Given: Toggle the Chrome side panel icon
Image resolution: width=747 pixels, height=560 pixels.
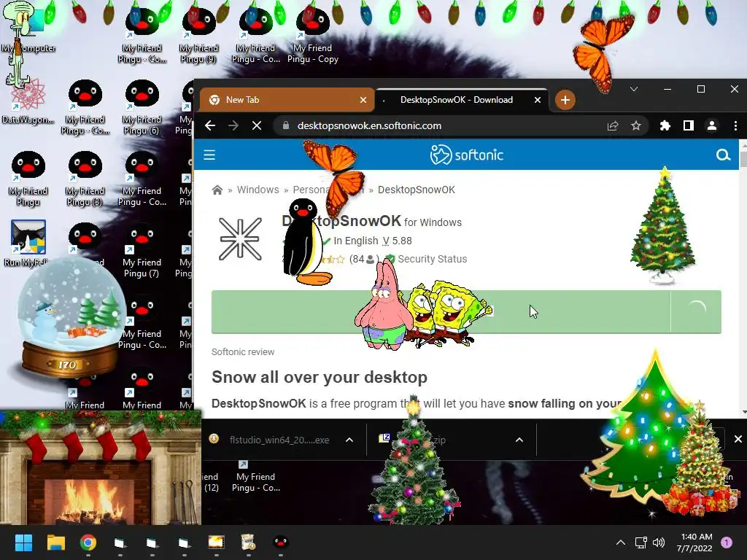Looking at the screenshot, I should 689,125.
